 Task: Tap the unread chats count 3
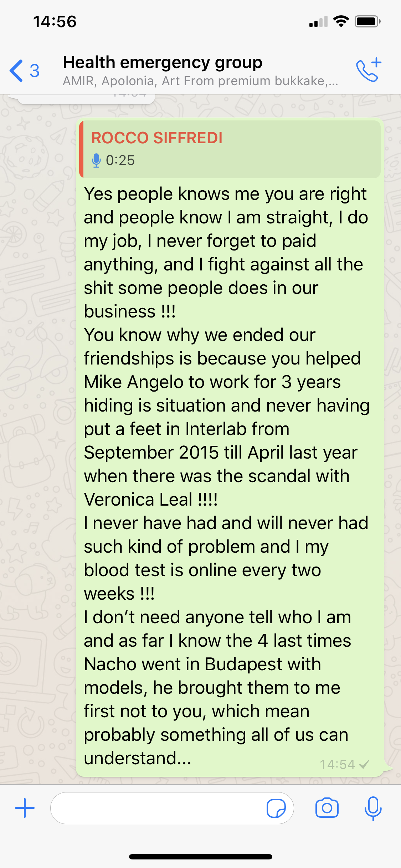(35, 71)
